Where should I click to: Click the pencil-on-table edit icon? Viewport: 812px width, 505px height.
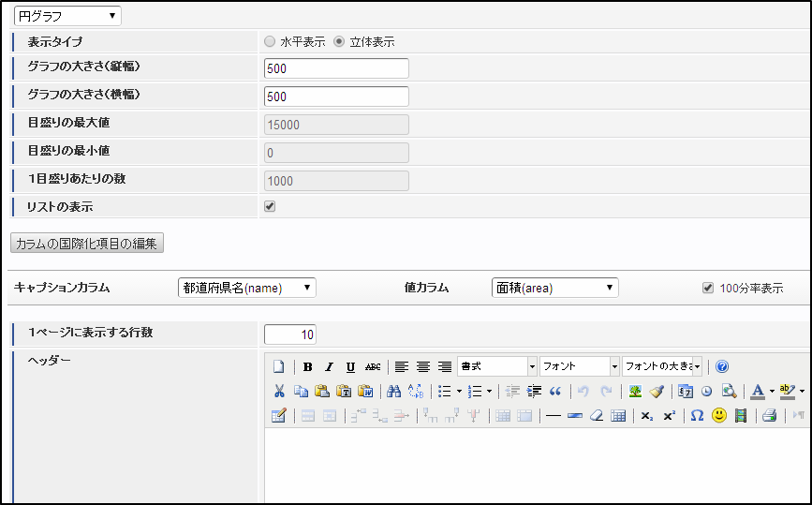pos(278,415)
